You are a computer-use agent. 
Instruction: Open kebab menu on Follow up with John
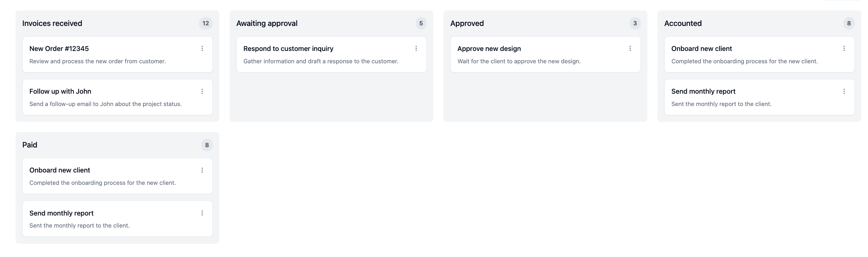pyautogui.click(x=202, y=91)
